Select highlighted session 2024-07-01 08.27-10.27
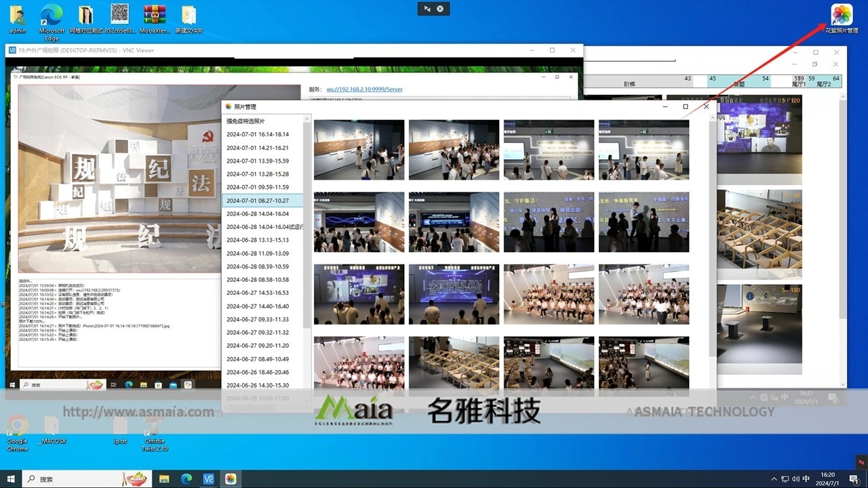The height and width of the screenshot is (488, 868). pos(262,201)
